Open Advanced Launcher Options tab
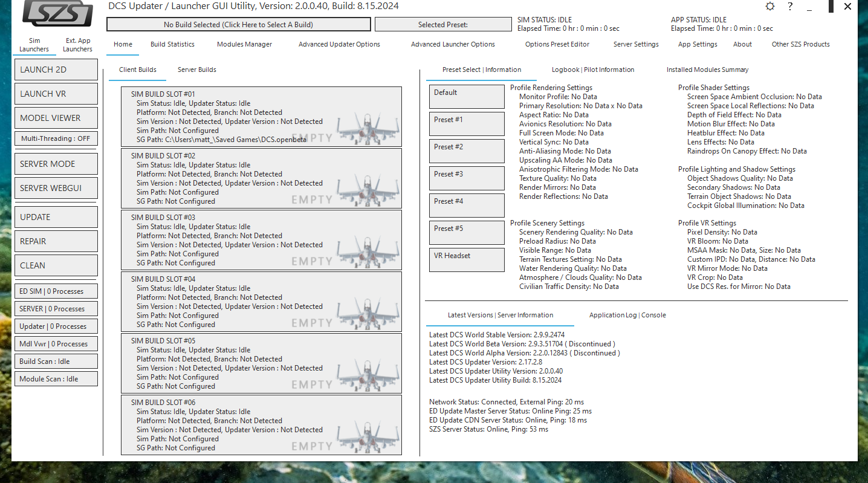This screenshot has height=483, width=868. (x=453, y=44)
